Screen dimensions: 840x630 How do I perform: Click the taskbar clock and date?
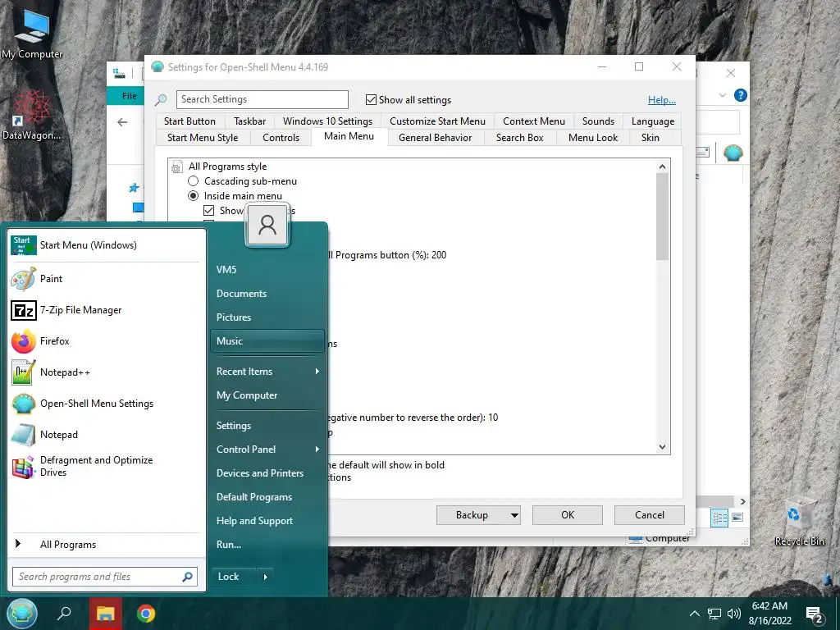tap(769, 614)
